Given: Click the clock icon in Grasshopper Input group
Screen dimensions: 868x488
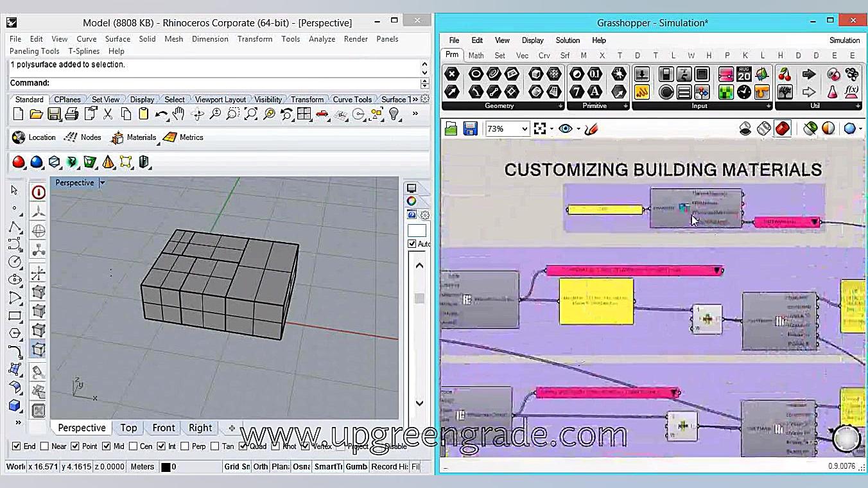Looking at the screenshot, I should point(744,92).
